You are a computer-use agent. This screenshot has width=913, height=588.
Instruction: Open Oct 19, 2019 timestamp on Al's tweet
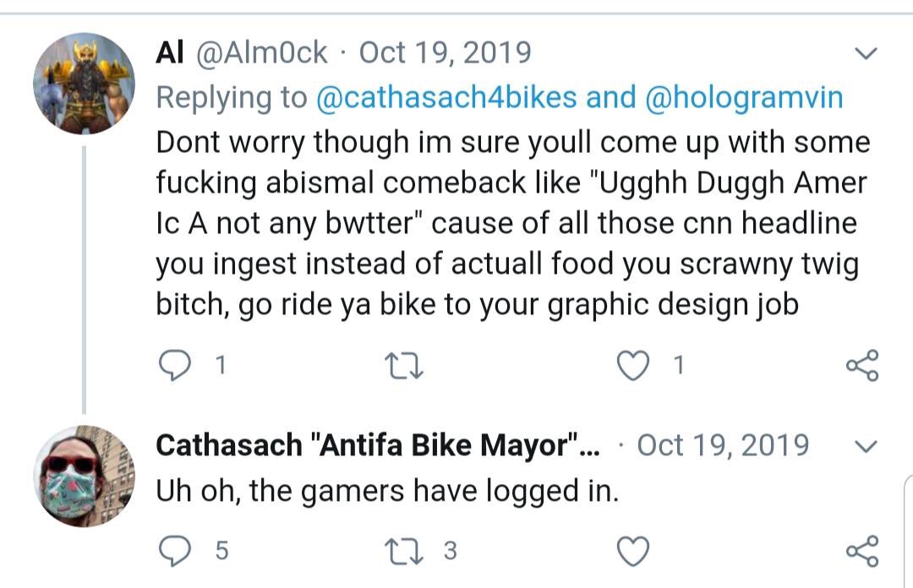point(445,53)
